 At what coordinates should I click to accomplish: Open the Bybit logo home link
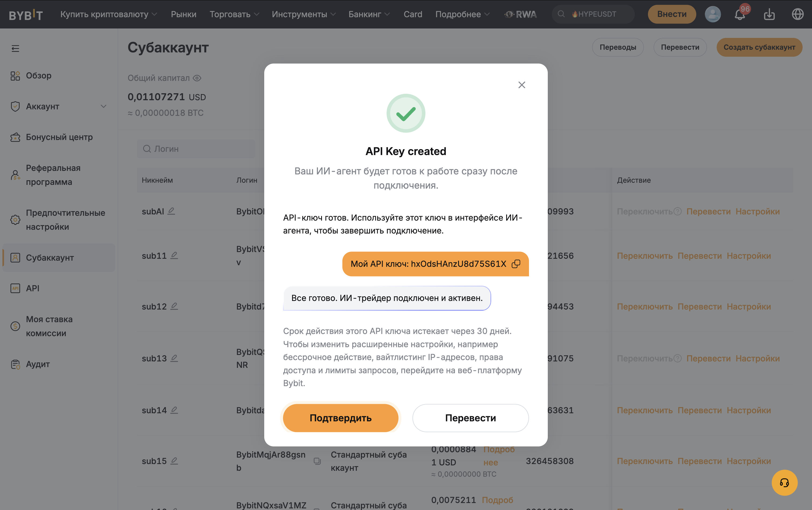coord(26,15)
